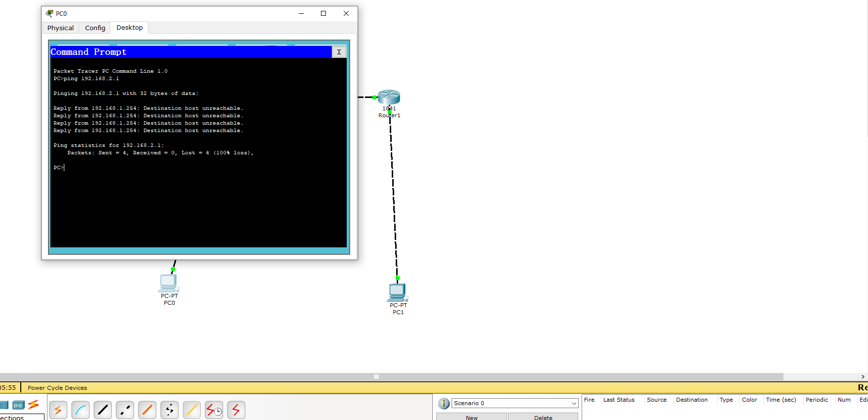This screenshot has height=420, width=868.
Task: Close the Command Prompt with the X button
Action: tap(339, 52)
